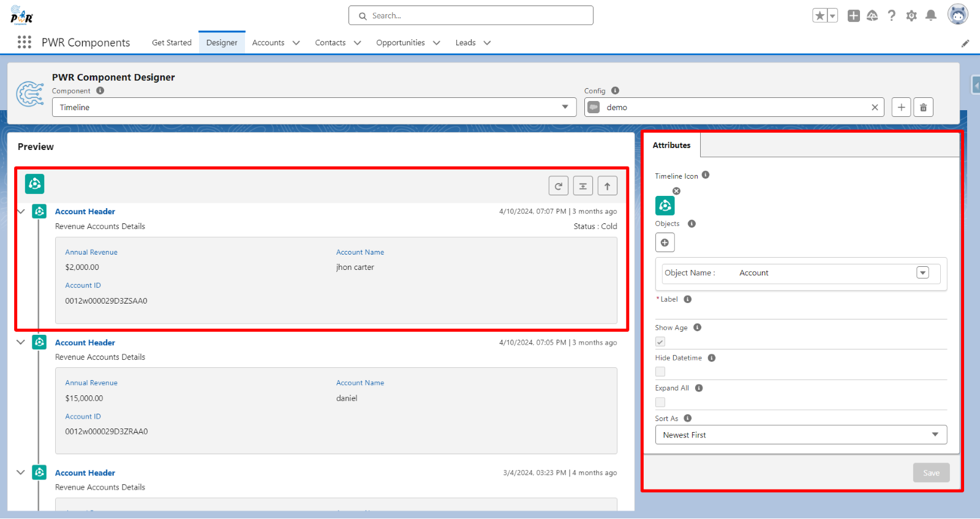Screen dimensions: 980x519
Task: Select the Designer tab
Action: pos(222,43)
